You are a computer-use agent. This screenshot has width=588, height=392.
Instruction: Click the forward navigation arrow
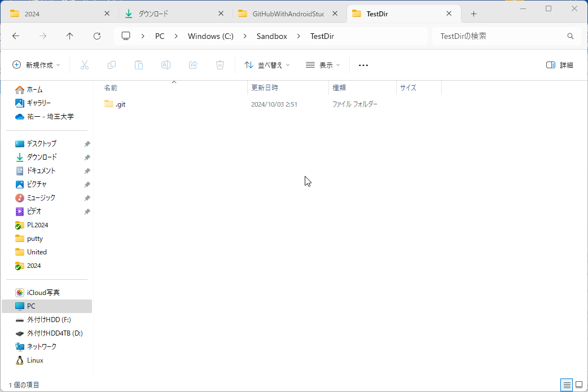click(43, 36)
